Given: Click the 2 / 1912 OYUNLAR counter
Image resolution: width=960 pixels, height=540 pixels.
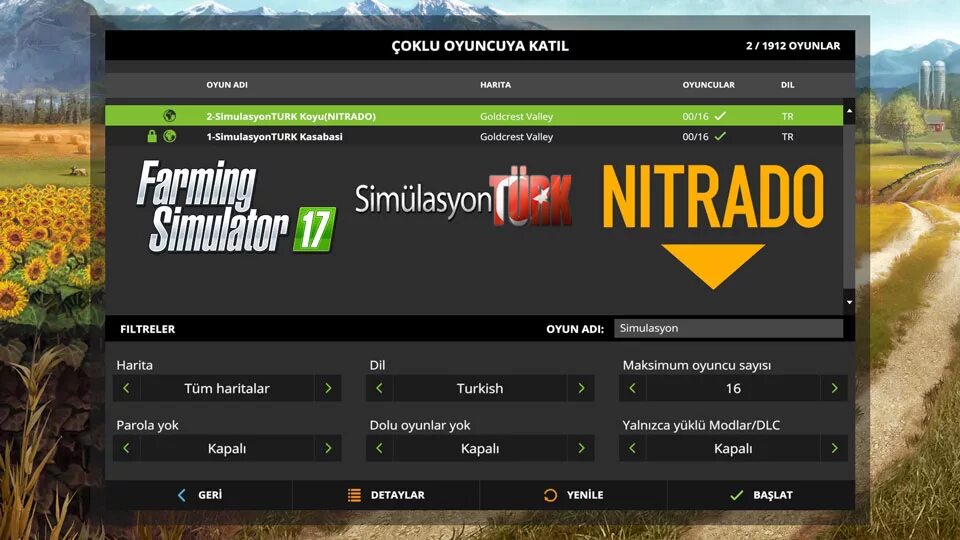Looking at the screenshot, I should (x=793, y=45).
